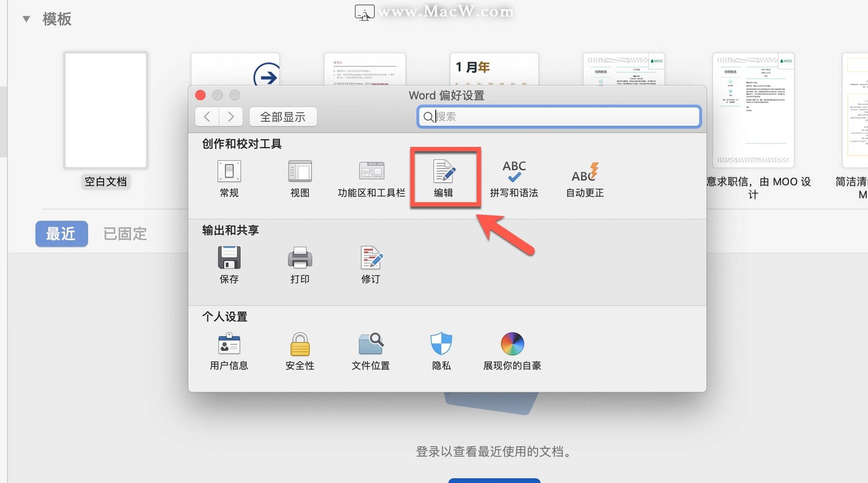Screen dimensions: 868x483
Task: Open the 视图 (View) preferences
Action: pyautogui.click(x=299, y=177)
